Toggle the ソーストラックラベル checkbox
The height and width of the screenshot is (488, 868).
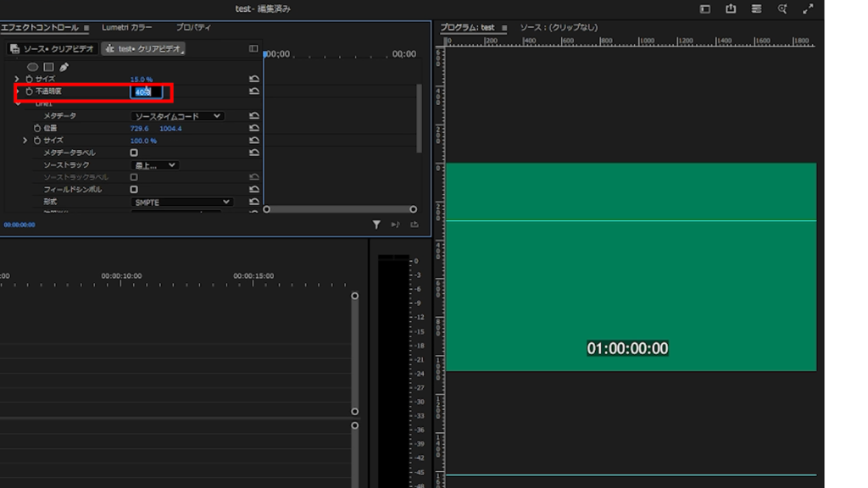[134, 177]
